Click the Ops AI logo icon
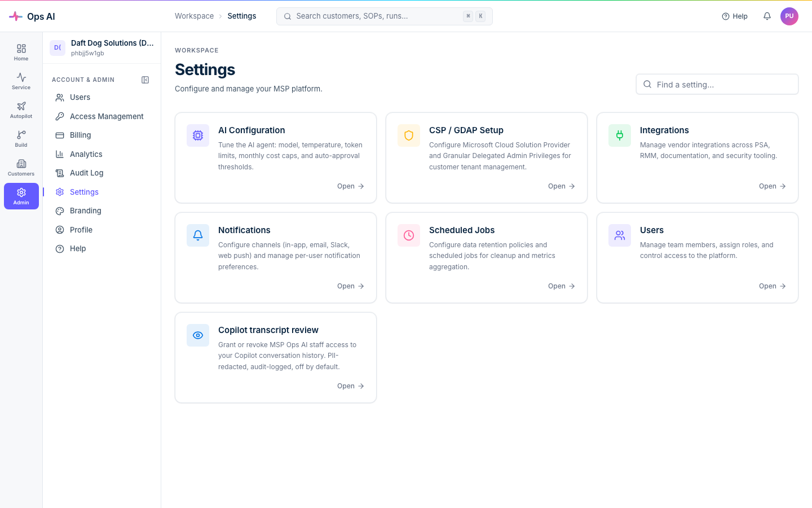The height and width of the screenshot is (508, 812). [x=16, y=16]
